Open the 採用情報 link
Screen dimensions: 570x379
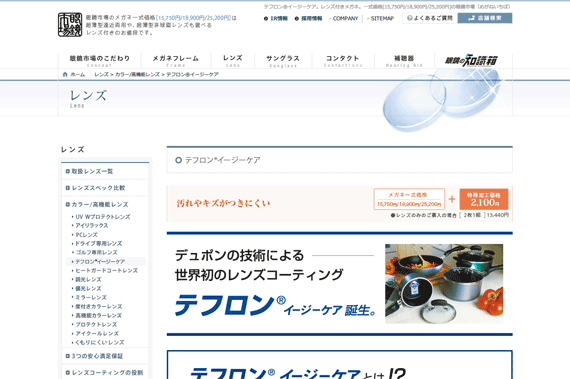coord(308,19)
